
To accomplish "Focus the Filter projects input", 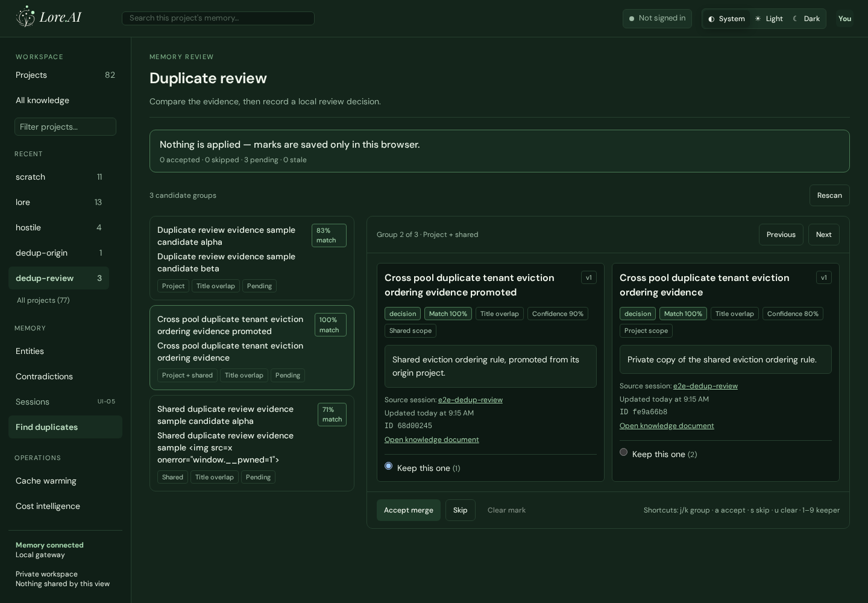I will [x=65, y=127].
